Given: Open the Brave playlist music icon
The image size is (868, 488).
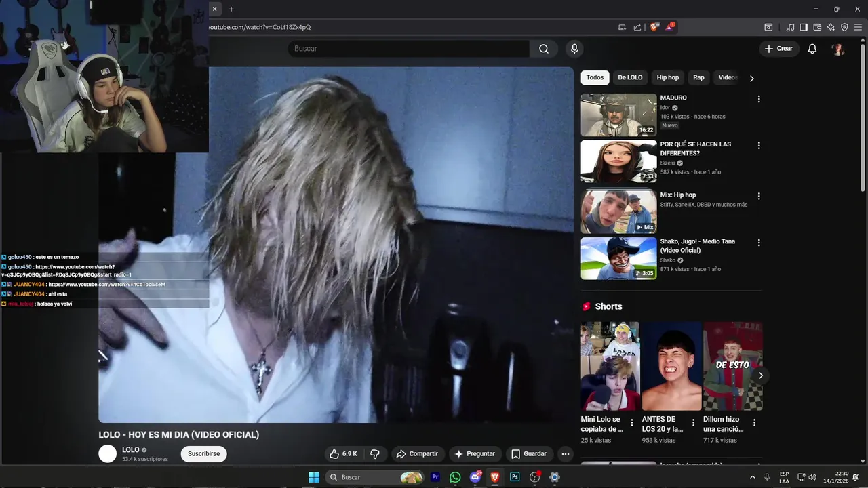Looking at the screenshot, I should [x=790, y=27].
